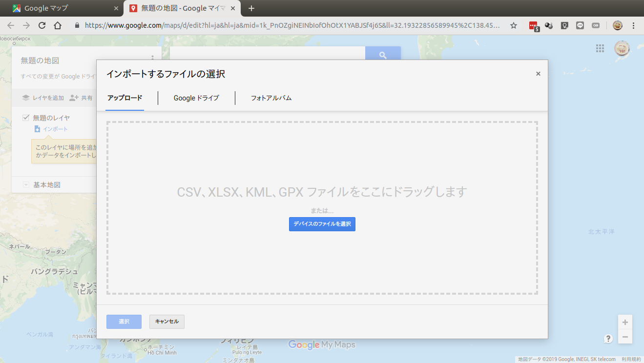Zoom out with the minus map control
Viewport: 644px width, 363px height.
tap(625, 337)
